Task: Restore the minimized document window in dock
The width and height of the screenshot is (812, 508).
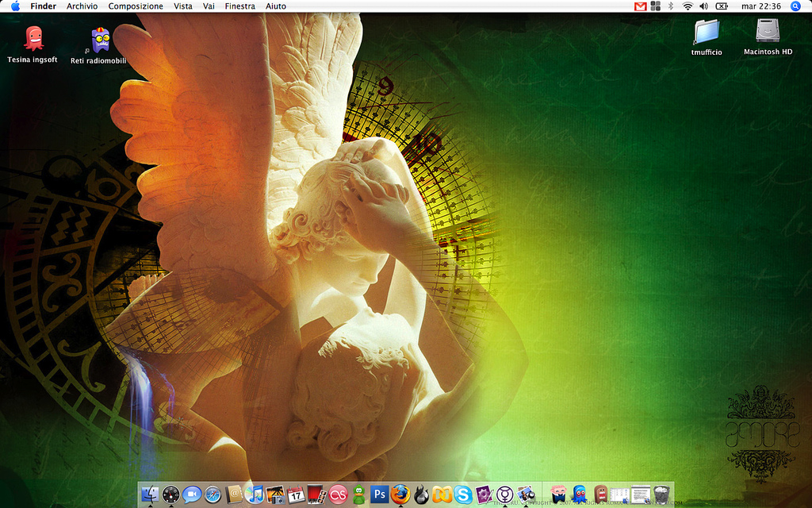Action: click(x=641, y=495)
